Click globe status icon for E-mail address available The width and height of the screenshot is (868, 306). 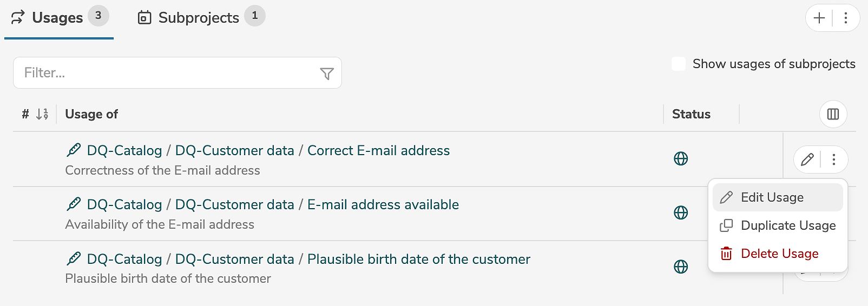(x=681, y=212)
